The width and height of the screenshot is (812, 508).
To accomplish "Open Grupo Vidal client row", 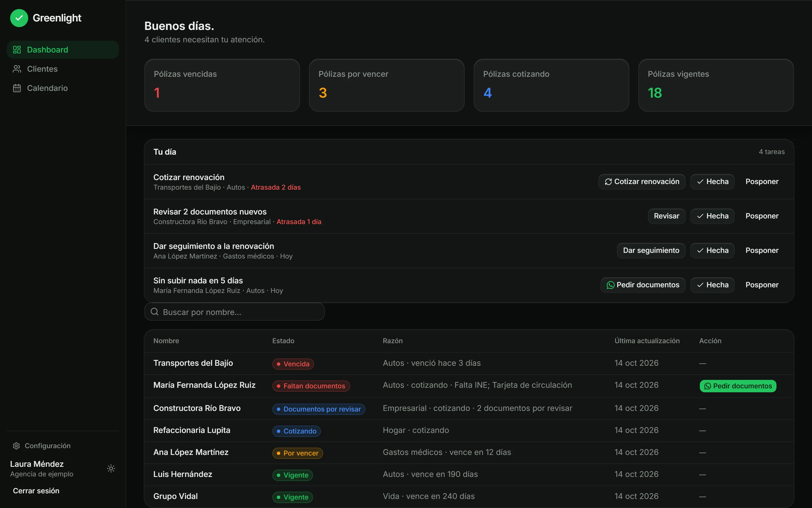I will (x=469, y=497).
